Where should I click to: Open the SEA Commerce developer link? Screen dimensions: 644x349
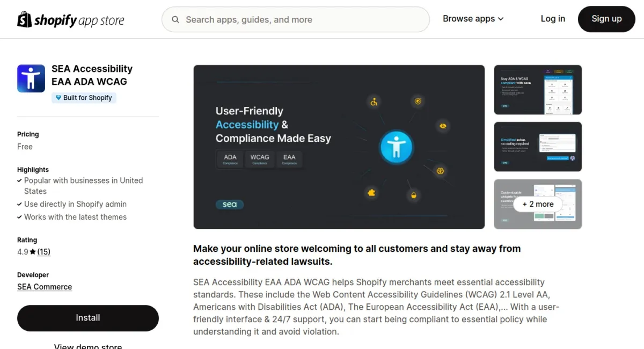tap(45, 287)
